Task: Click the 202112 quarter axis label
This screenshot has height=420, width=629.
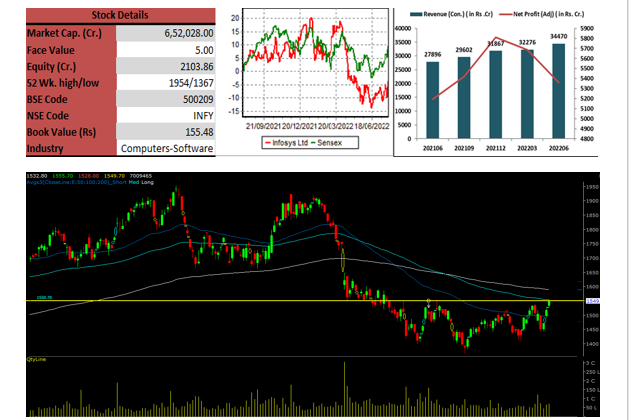Action: click(x=495, y=148)
